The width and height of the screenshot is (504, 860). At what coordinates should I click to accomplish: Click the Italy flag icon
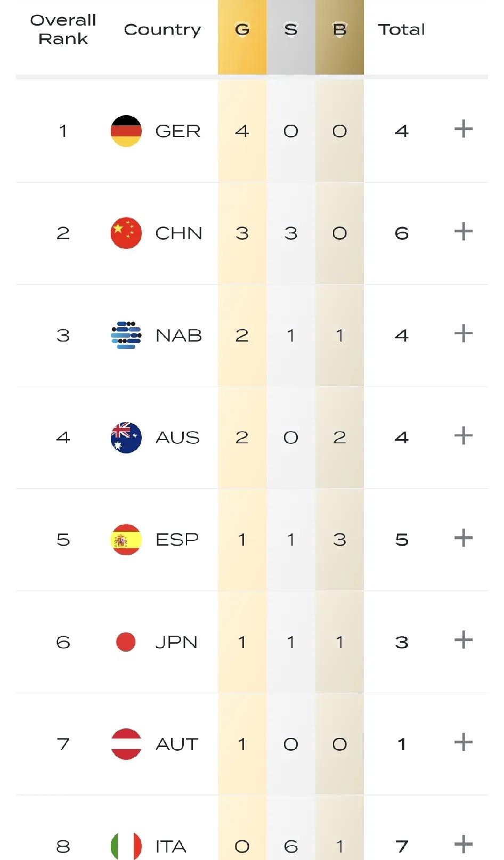click(x=126, y=846)
